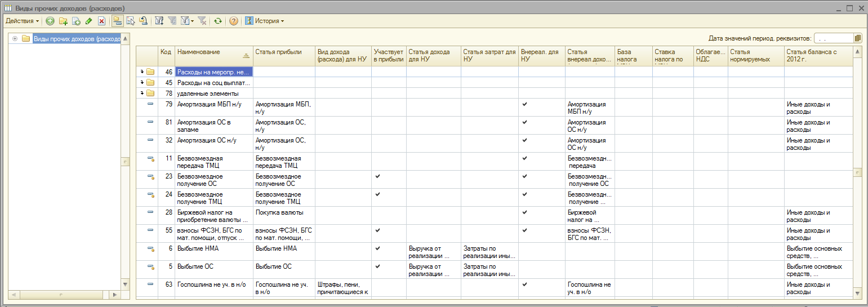This screenshot has height=307, width=868.
Task: Click the green Refresh arrows icon
Action: pyautogui.click(x=217, y=21)
